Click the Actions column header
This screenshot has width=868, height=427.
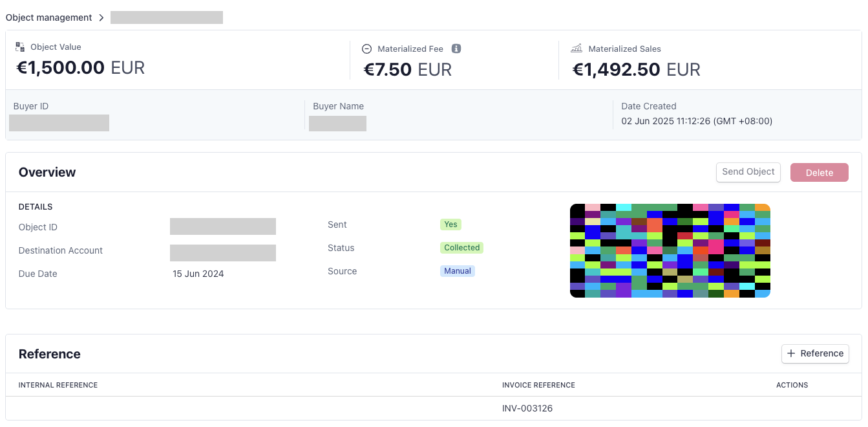coord(792,385)
